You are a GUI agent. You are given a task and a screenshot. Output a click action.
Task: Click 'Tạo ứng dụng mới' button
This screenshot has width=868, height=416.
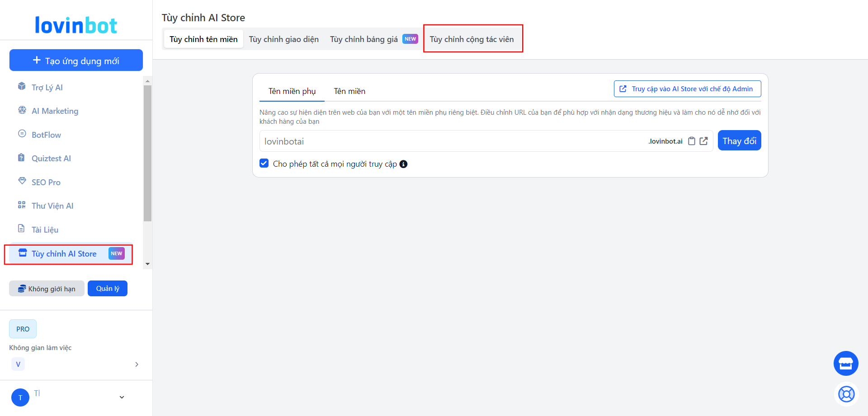(76, 61)
